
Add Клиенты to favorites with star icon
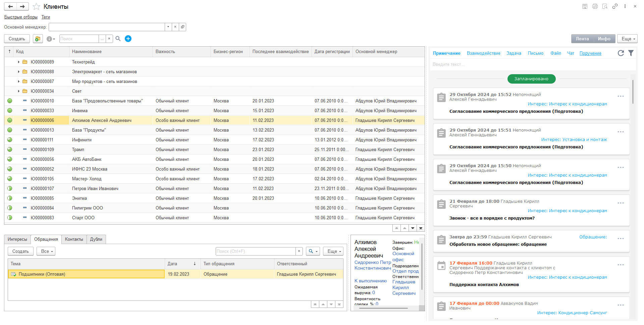point(37,7)
